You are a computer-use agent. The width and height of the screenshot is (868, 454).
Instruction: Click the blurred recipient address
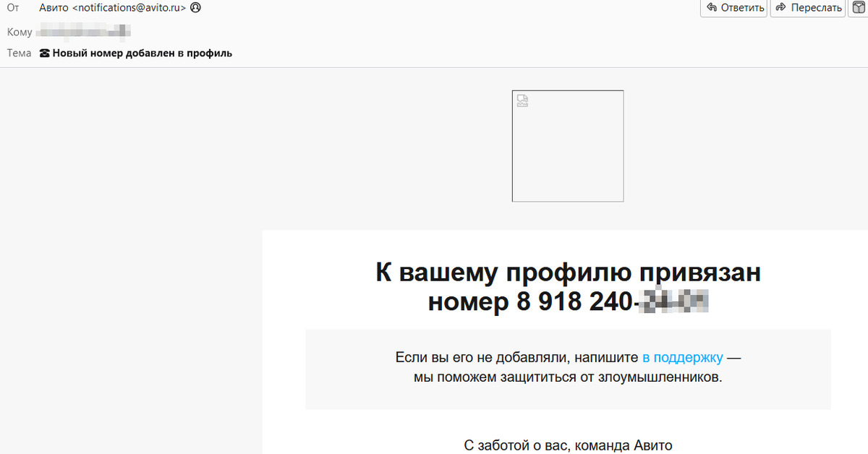coord(85,31)
